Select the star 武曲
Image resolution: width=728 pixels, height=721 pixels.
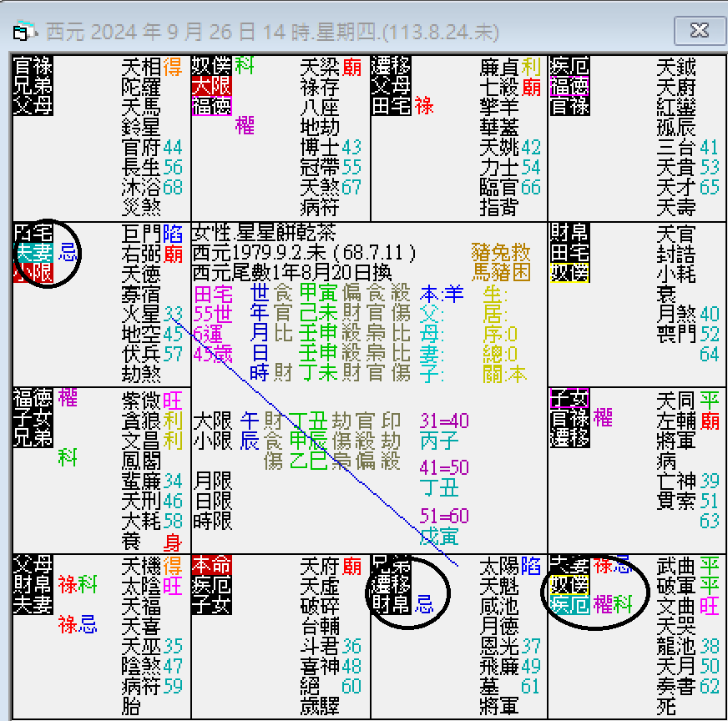point(676,566)
